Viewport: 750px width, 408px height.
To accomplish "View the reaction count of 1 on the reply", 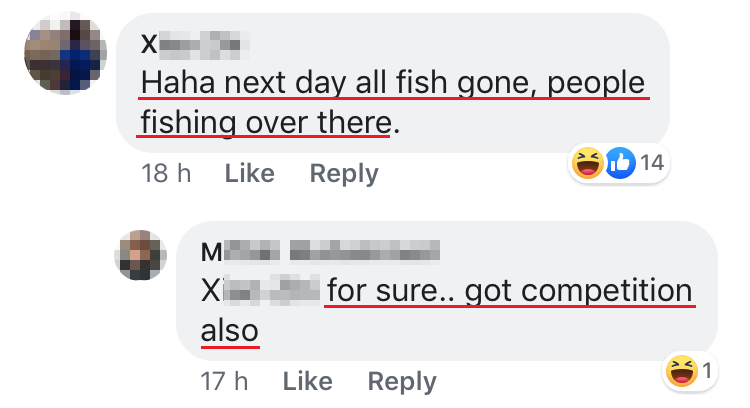I will (x=707, y=371).
